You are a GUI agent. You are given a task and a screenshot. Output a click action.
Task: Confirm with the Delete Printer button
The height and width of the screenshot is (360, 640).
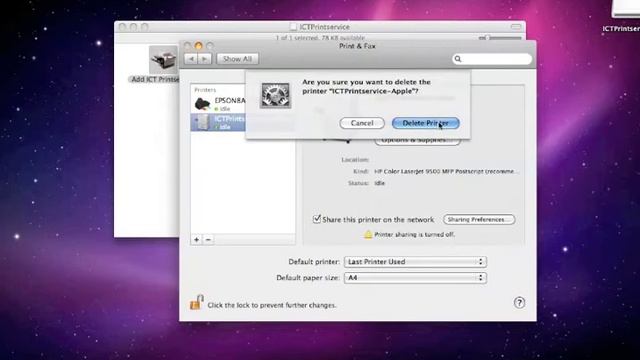coord(426,123)
